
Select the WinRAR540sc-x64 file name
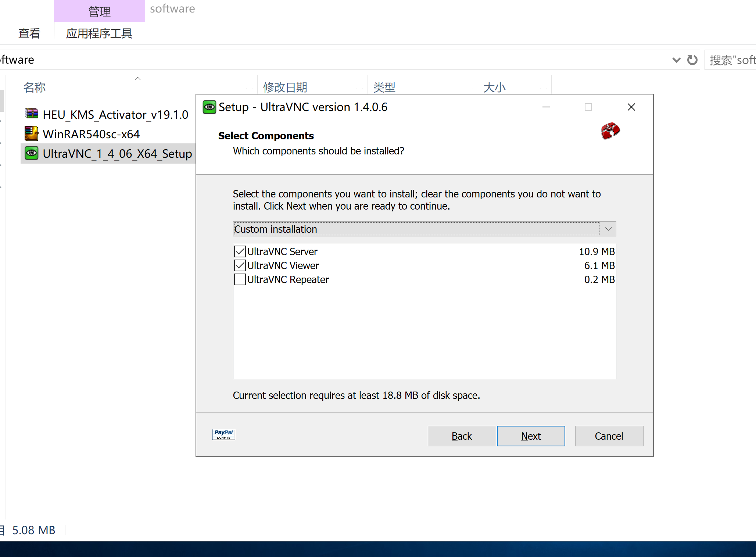(91, 134)
